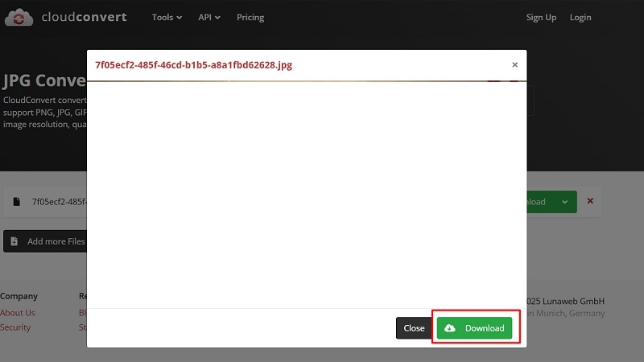This screenshot has width=644, height=362.
Task: Click the CloudConvert cloud logo icon
Action: point(19,17)
